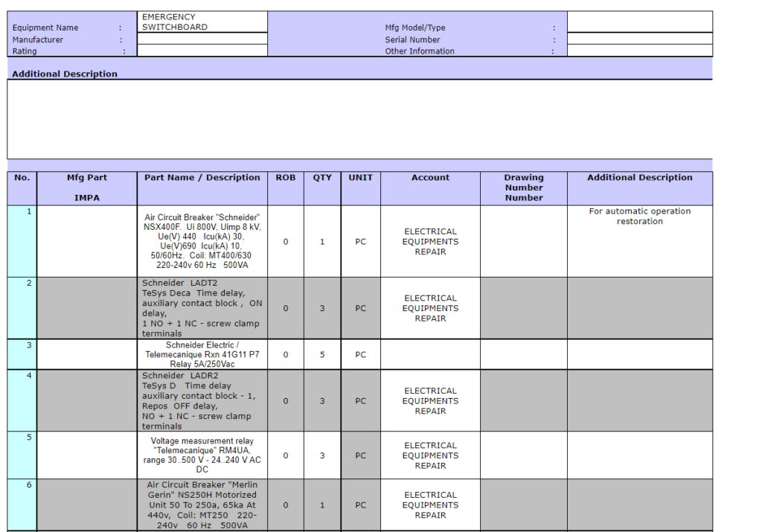Screen dimensions: 762x532
Task: Select the Serial Number input field
Action: (639, 39)
